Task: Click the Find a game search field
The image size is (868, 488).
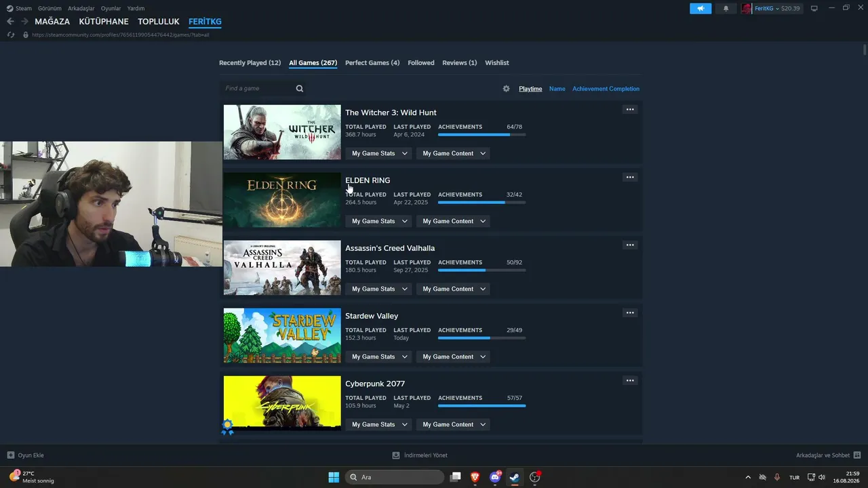Action: point(264,89)
